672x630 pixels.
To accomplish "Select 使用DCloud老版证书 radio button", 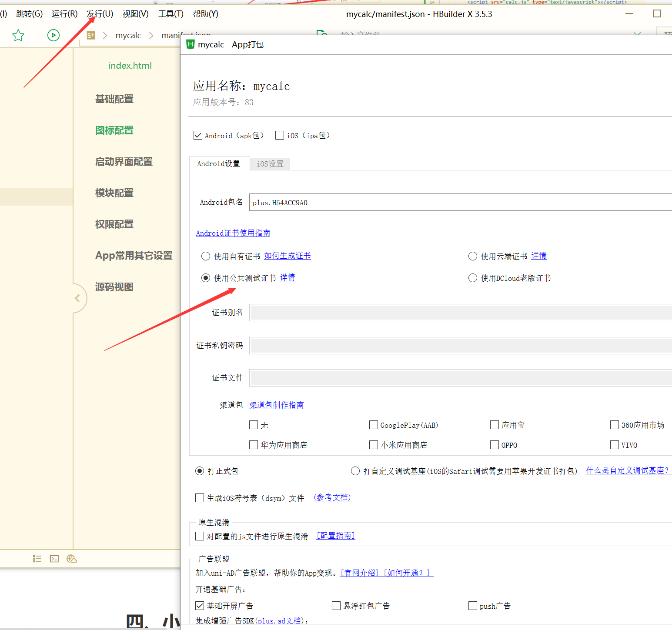I will pyautogui.click(x=473, y=278).
